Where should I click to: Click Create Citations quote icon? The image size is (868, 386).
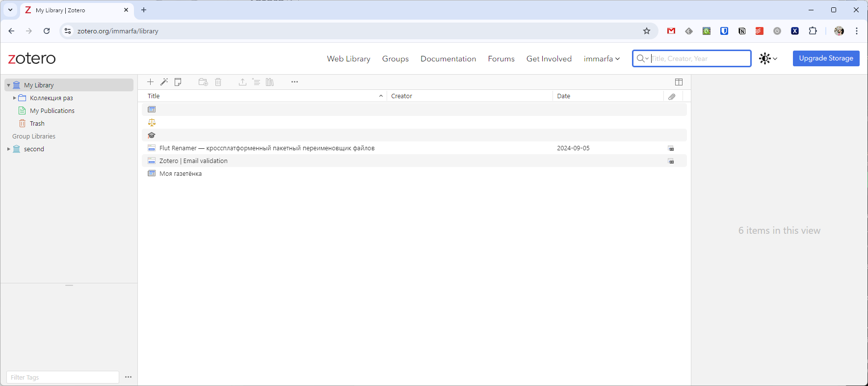(x=256, y=82)
